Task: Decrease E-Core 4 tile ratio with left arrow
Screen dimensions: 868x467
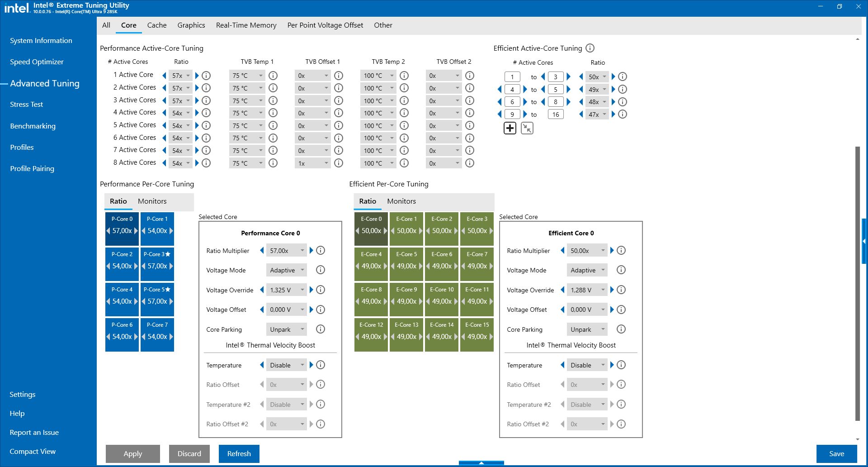Action: coord(358,266)
